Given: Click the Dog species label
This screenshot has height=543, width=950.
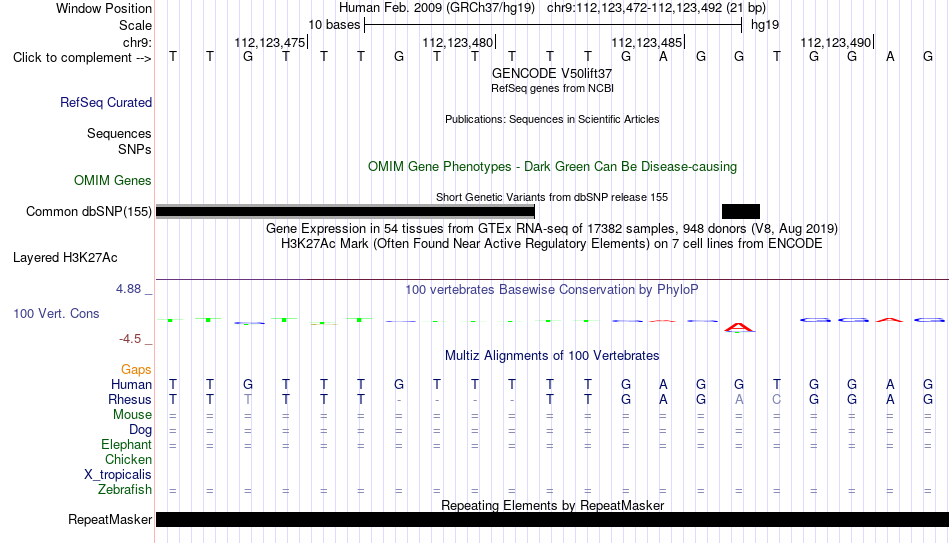Looking at the screenshot, I should 140,430.
